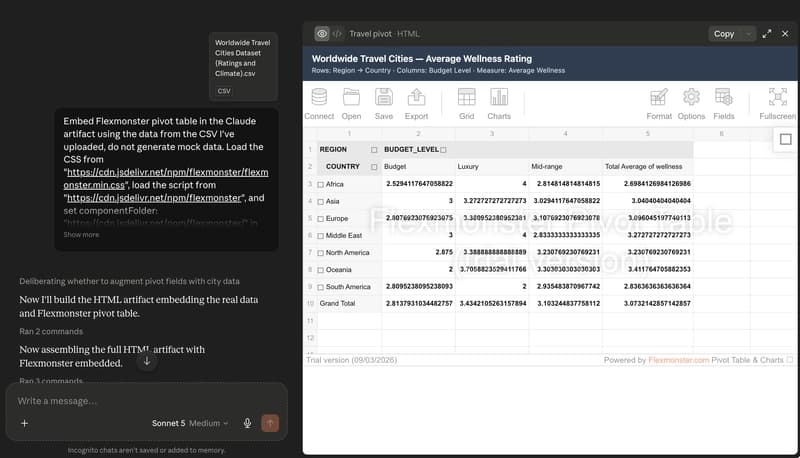Focus the Write a message input

(x=146, y=401)
